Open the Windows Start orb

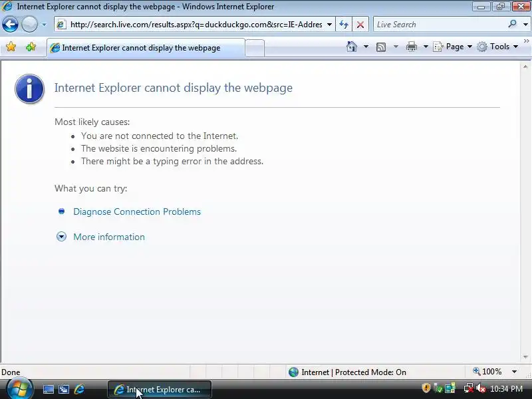(x=20, y=388)
